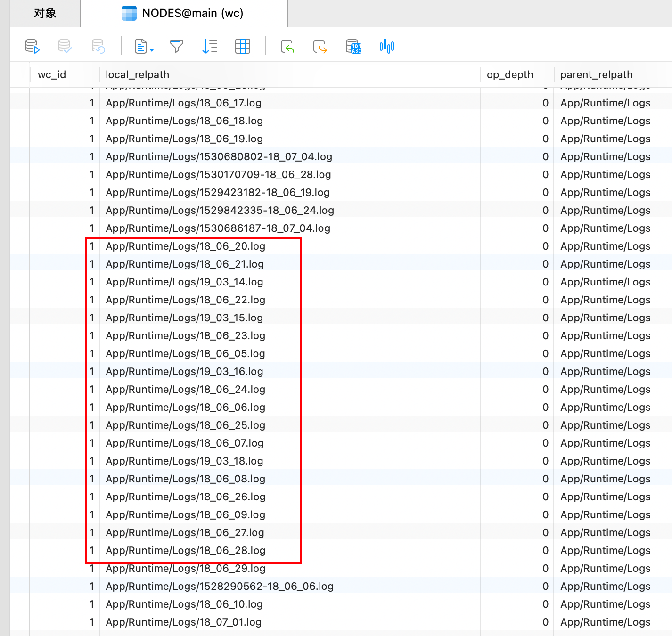Select cell App/Runtime/Logs/18_06_28.log
This screenshot has height=636, width=672.
point(290,550)
